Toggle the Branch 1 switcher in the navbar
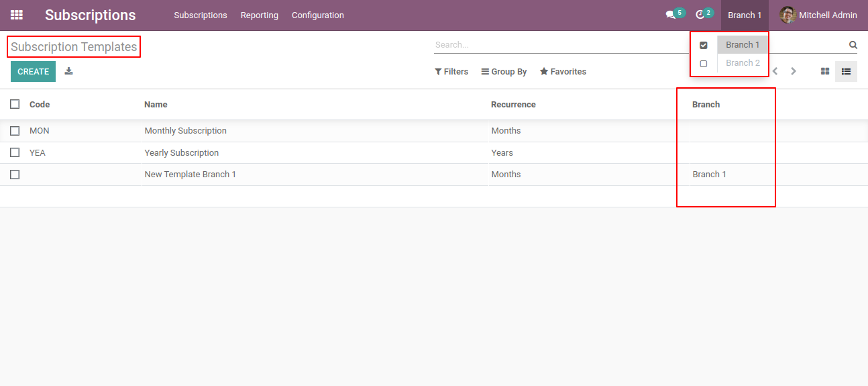 [745, 15]
